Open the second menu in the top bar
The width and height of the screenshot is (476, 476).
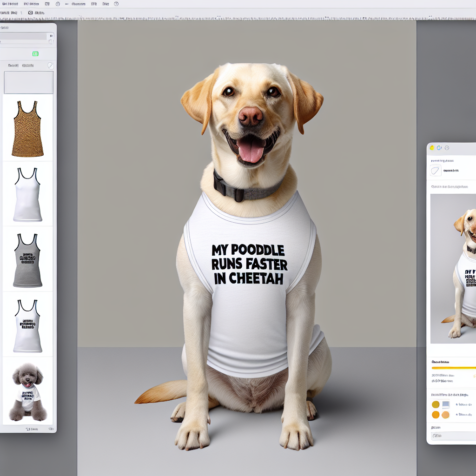tap(31, 4)
